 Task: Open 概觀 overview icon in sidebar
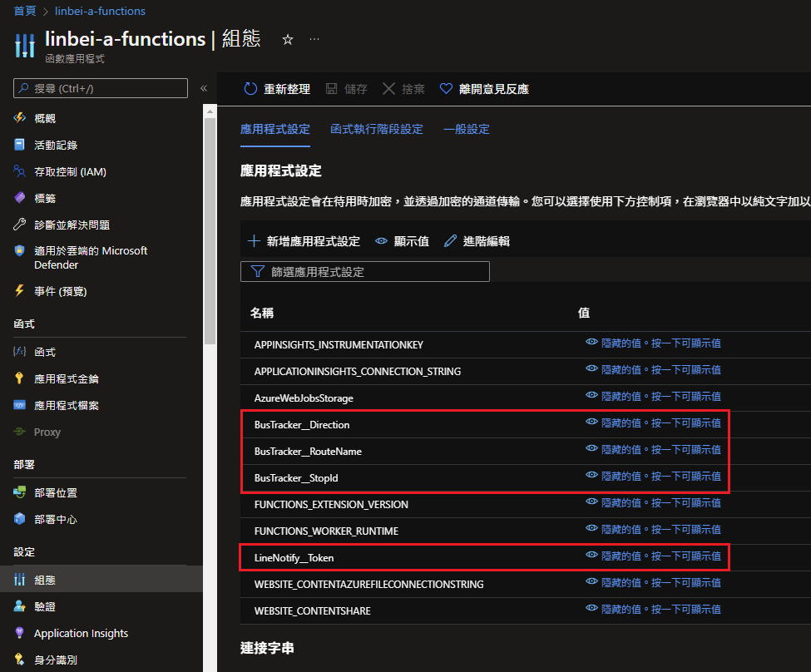tap(20, 118)
